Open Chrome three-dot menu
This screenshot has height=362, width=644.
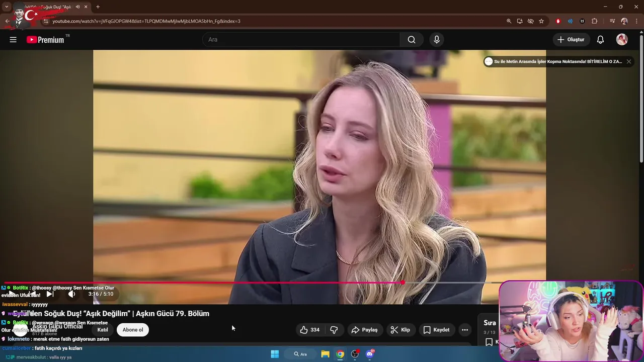point(636,21)
